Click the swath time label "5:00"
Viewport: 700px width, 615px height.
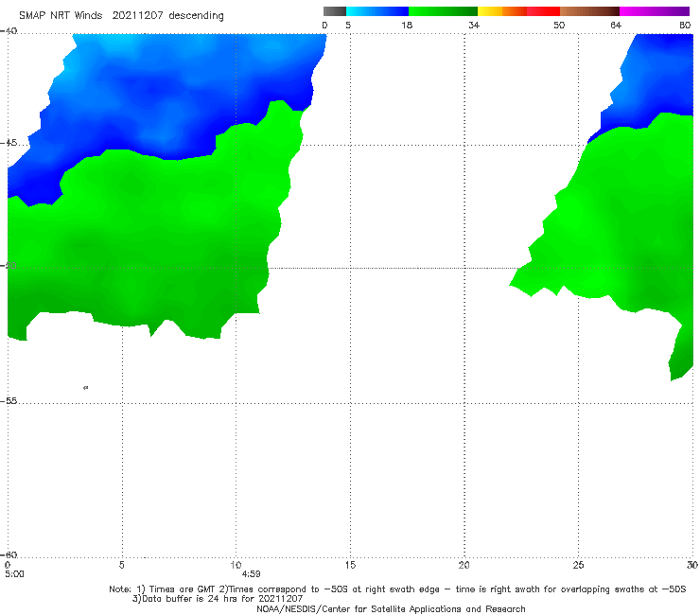click(x=15, y=574)
